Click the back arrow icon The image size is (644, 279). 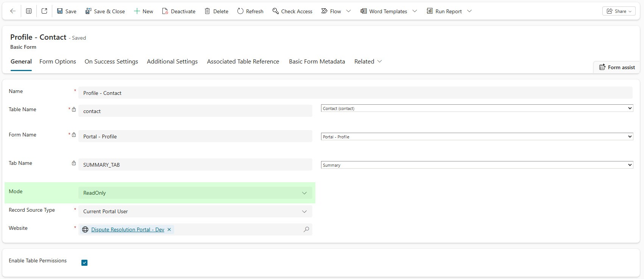(13, 11)
